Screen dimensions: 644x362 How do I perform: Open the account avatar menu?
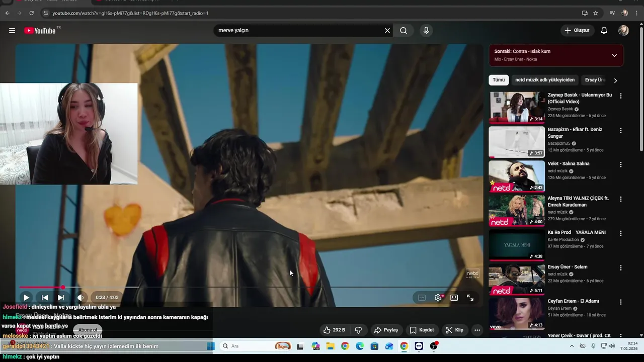tap(623, 31)
